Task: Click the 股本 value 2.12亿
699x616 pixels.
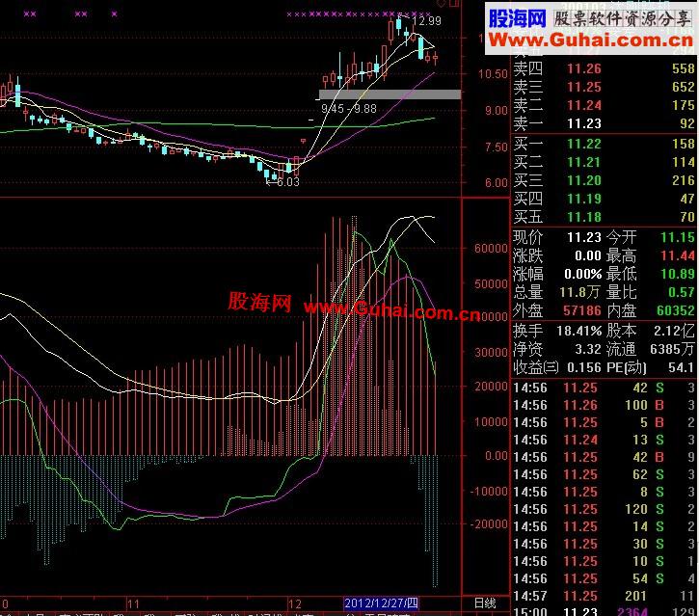Action: pyautogui.click(x=674, y=331)
